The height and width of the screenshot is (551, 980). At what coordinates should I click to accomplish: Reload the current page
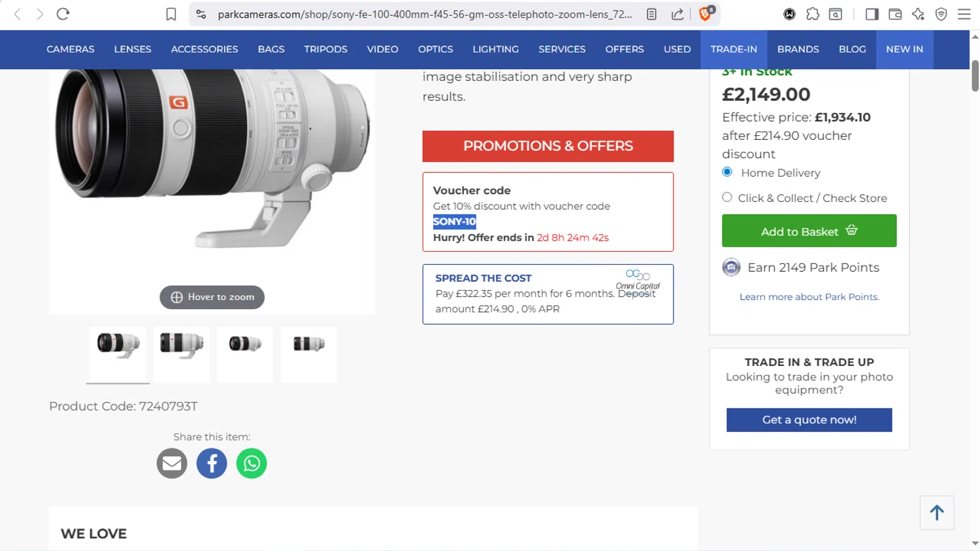coord(63,14)
